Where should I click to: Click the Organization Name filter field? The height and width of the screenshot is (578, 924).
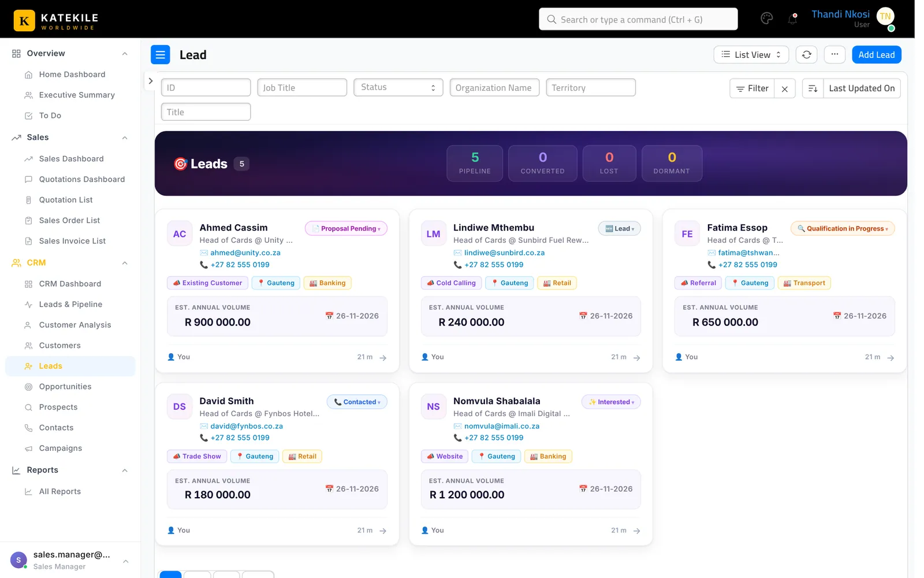[x=494, y=87]
